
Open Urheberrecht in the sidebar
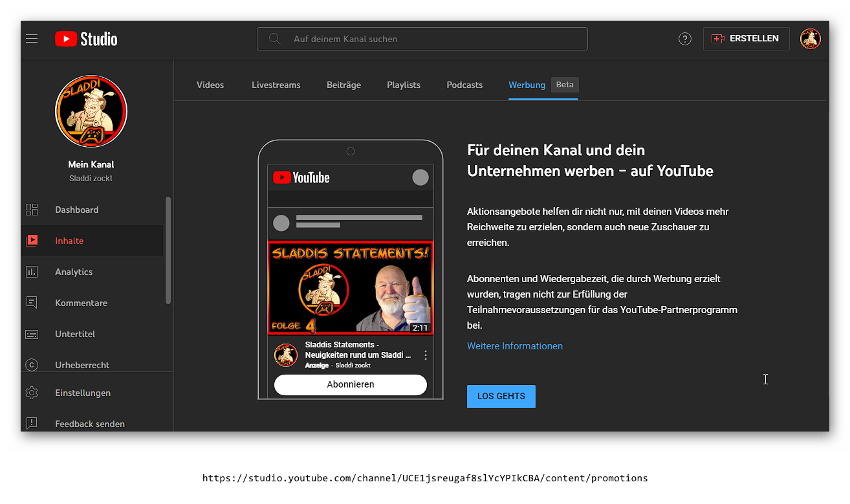[82, 365]
